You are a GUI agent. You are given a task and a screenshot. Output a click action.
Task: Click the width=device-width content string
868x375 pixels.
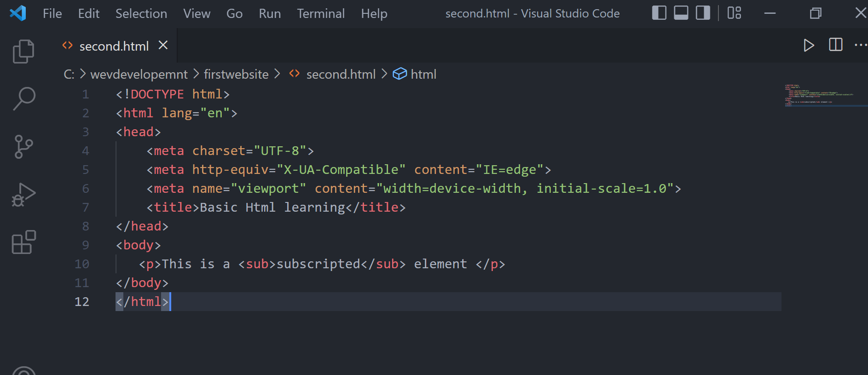525,188
